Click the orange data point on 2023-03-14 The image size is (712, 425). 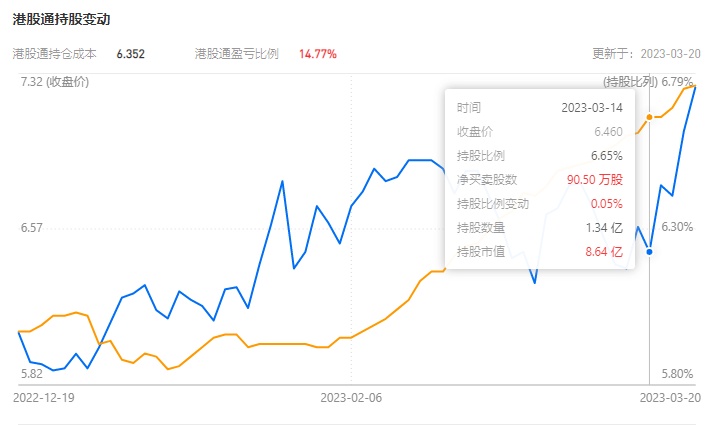[649, 117]
